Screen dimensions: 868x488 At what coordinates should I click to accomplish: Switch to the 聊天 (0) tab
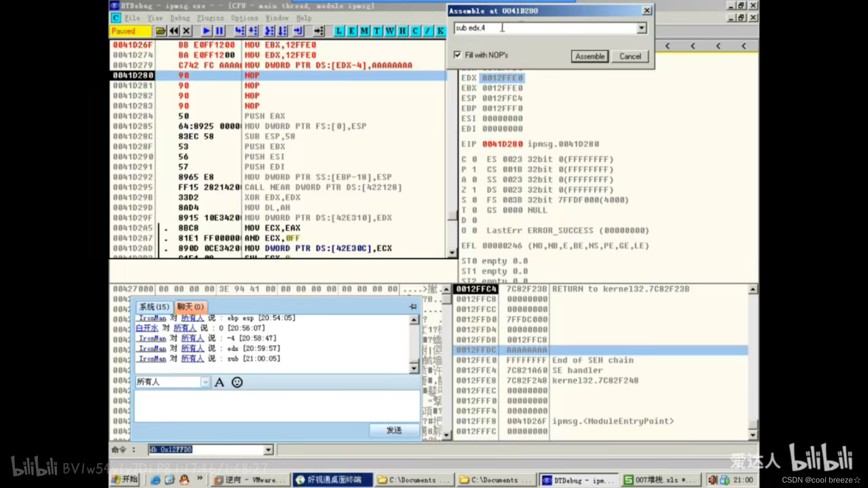[190, 307]
